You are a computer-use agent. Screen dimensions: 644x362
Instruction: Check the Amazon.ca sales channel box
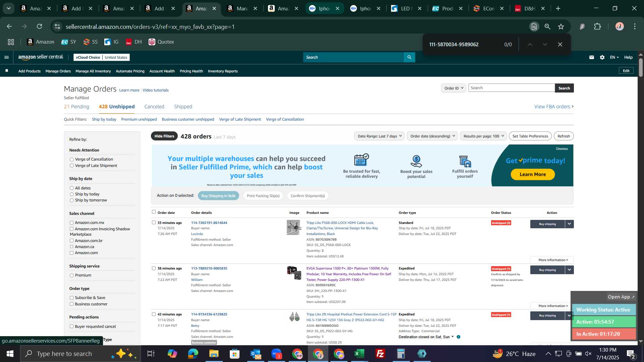pyautogui.click(x=71, y=247)
